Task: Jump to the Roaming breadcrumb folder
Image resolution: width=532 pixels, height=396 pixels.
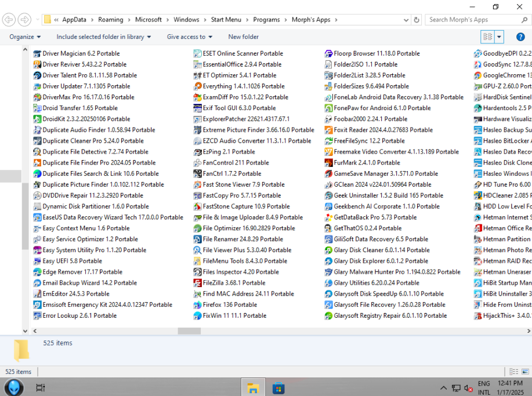Action: [x=111, y=20]
